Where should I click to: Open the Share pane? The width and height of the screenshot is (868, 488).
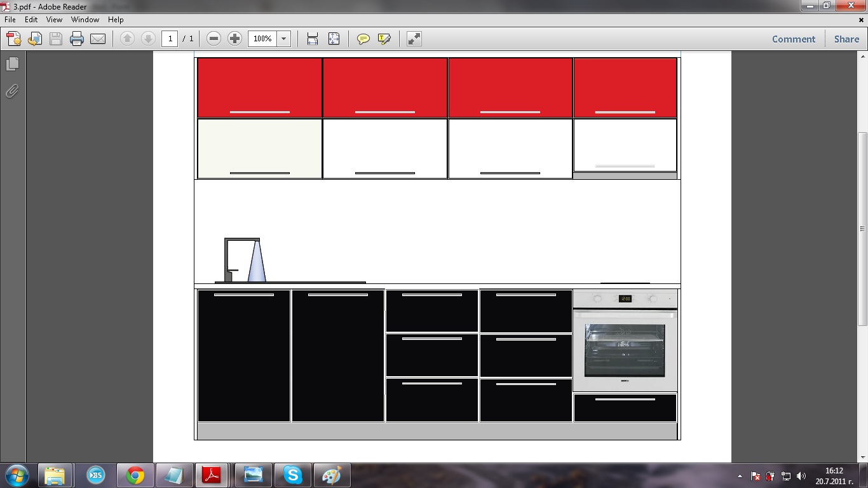pos(846,39)
